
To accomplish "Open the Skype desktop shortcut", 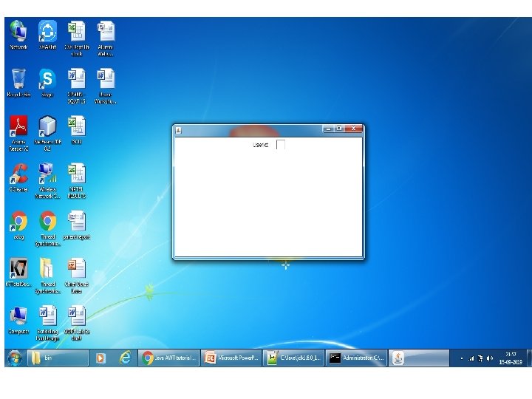I will (47, 82).
